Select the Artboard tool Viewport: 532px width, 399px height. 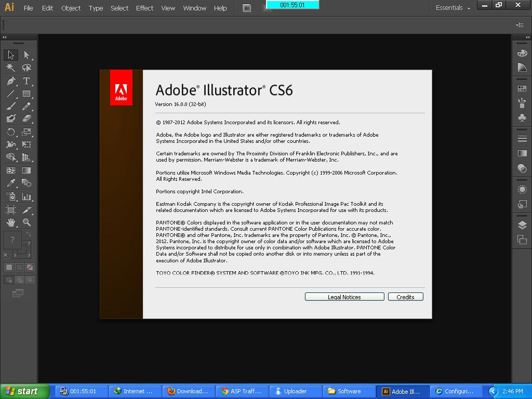[x=11, y=210]
